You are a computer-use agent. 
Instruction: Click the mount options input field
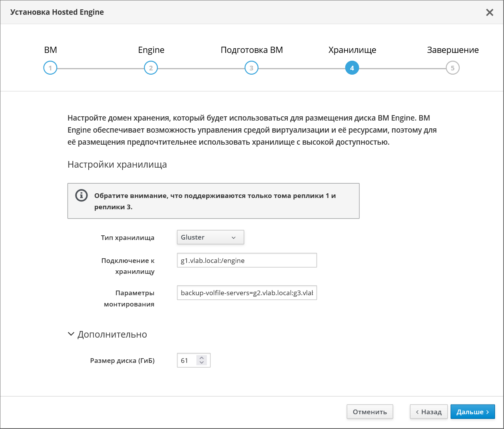tap(247, 292)
